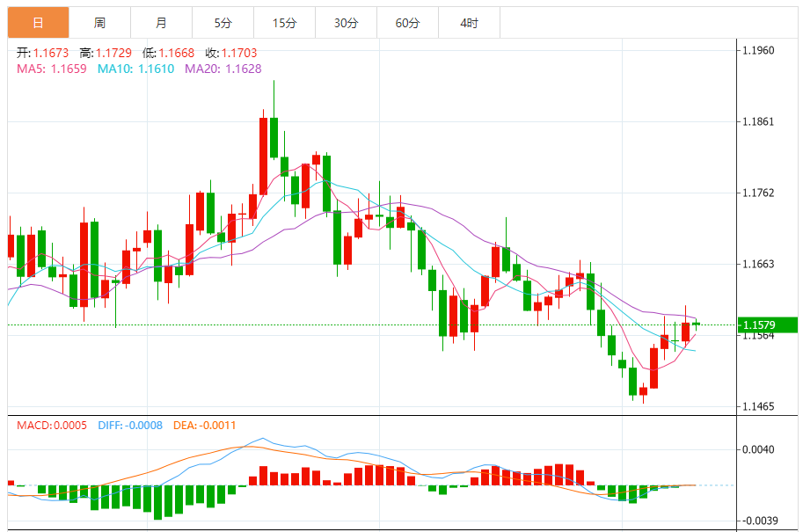Viewport: 803px width, 532px height.
Task: Click the DEA:-0.0011 label
Action: tap(204, 426)
